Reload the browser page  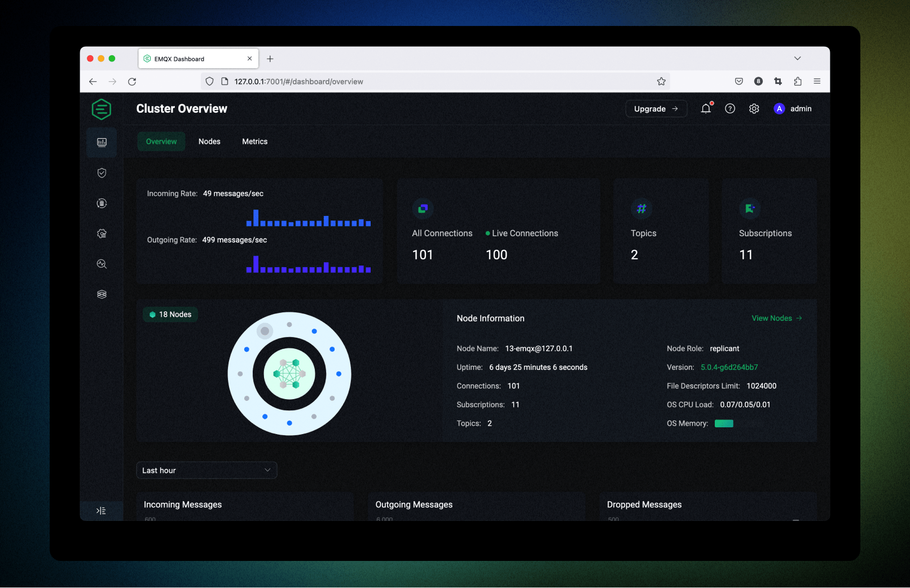(132, 81)
